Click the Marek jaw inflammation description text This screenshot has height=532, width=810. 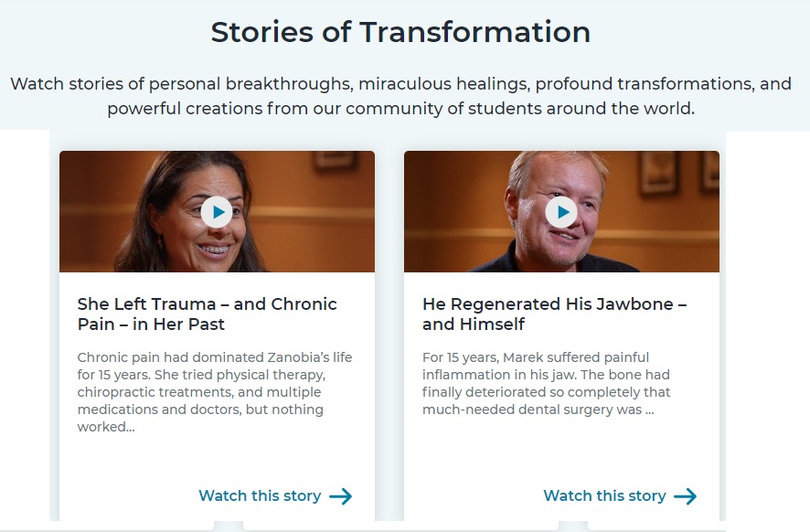coord(547,375)
